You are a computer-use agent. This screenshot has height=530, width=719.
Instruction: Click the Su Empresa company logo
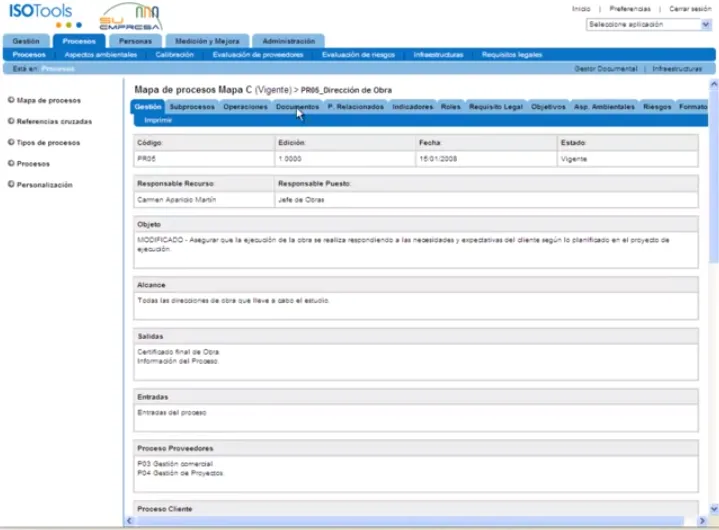[131, 17]
